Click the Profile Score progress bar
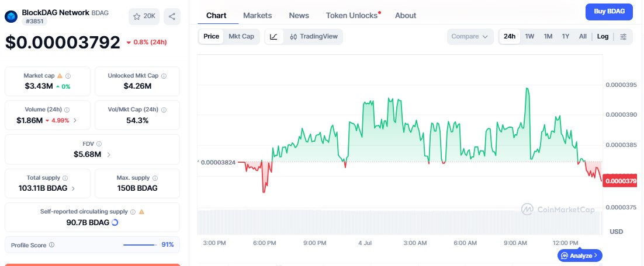 (x=140, y=245)
